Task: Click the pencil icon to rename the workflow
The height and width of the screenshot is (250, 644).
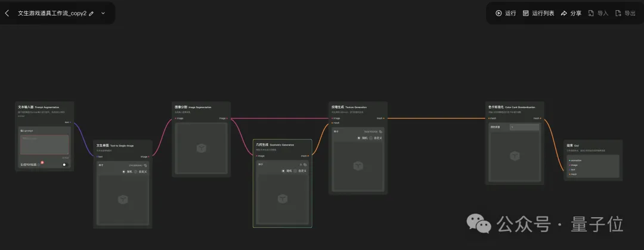Action: (91, 13)
